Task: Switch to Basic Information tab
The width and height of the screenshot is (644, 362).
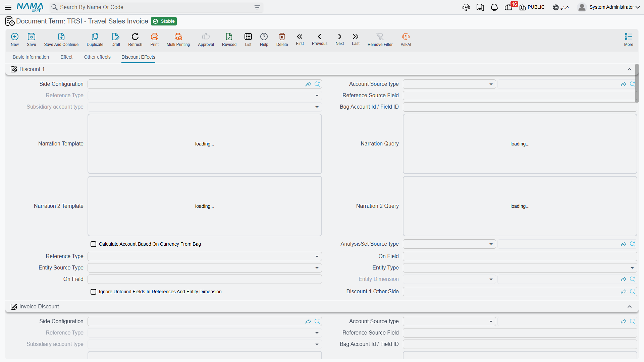Action: pos(31,57)
